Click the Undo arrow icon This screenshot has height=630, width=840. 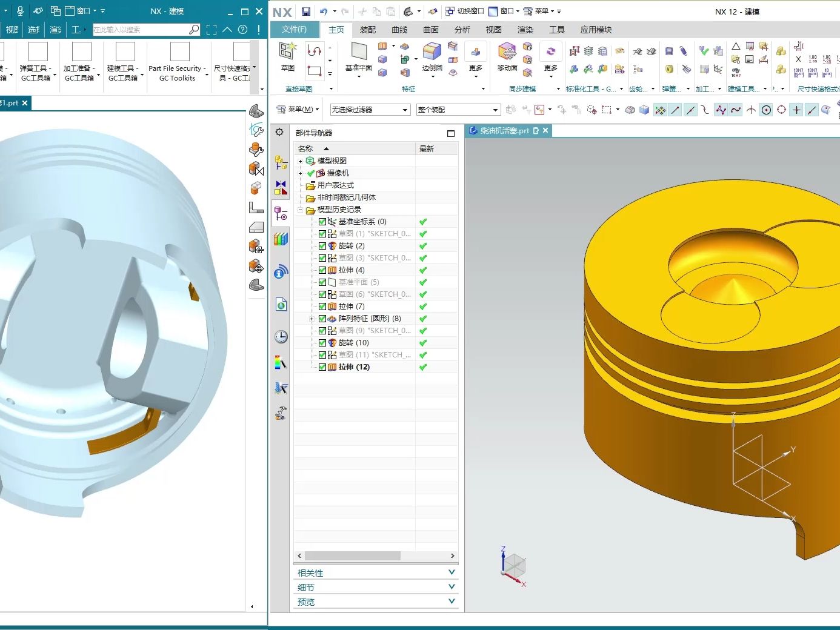324,12
